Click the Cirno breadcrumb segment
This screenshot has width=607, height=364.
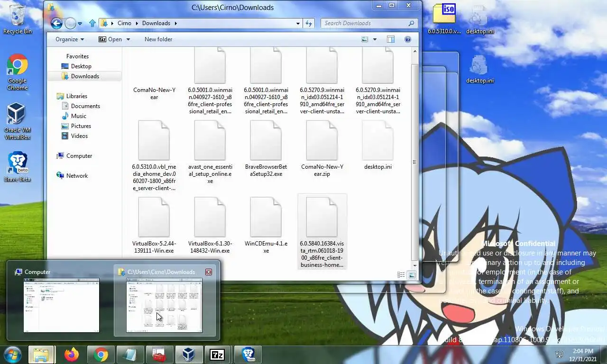[x=124, y=23]
